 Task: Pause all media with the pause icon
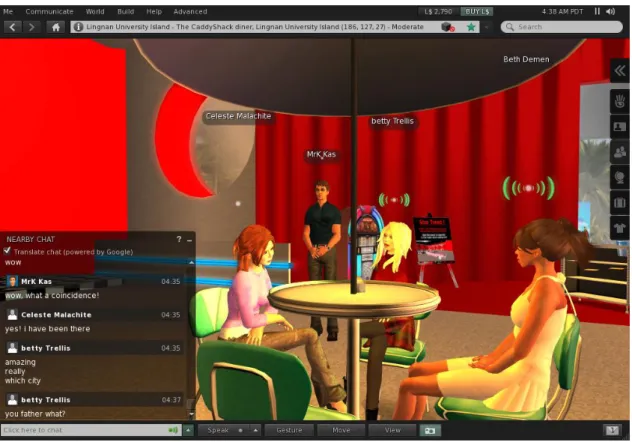[x=597, y=11]
